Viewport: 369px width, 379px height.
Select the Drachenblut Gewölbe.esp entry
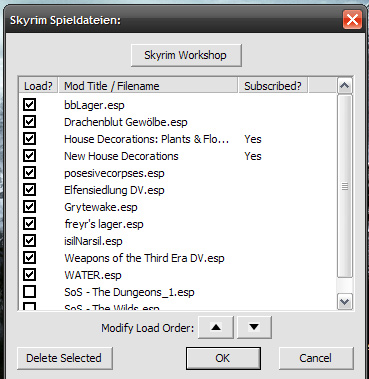126,122
